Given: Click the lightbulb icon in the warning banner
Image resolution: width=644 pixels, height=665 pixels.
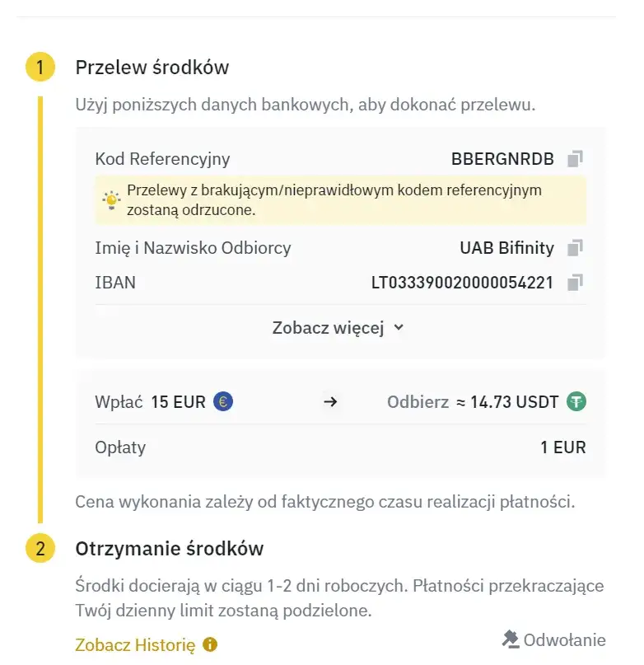Looking at the screenshot, I should [x=110, y=199].
